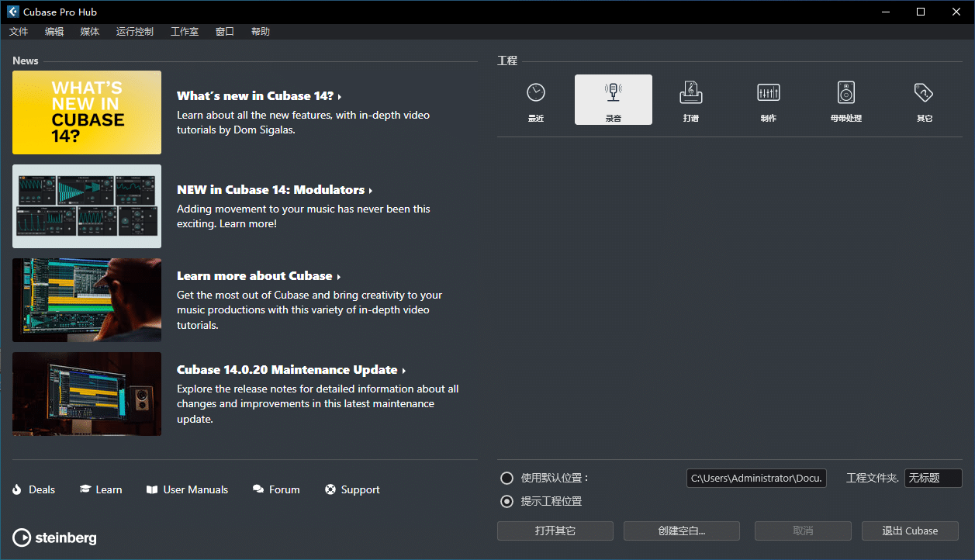
Task: Click the 打开其它 button
Action: [555, 531]
